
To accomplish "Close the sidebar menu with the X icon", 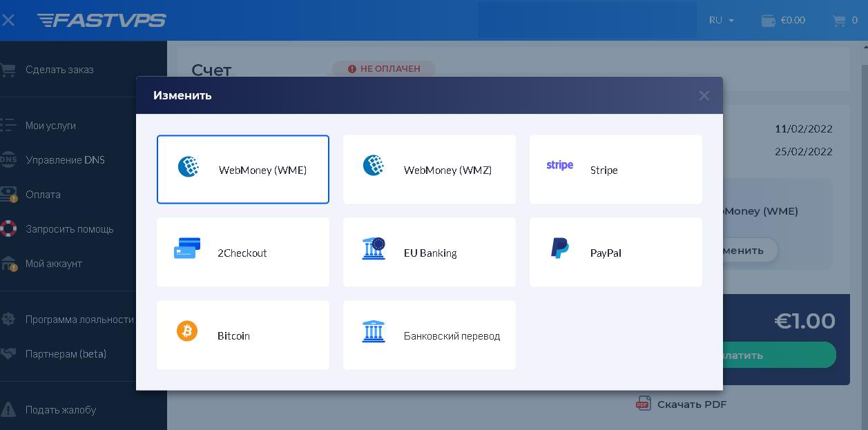I will 8,20.
